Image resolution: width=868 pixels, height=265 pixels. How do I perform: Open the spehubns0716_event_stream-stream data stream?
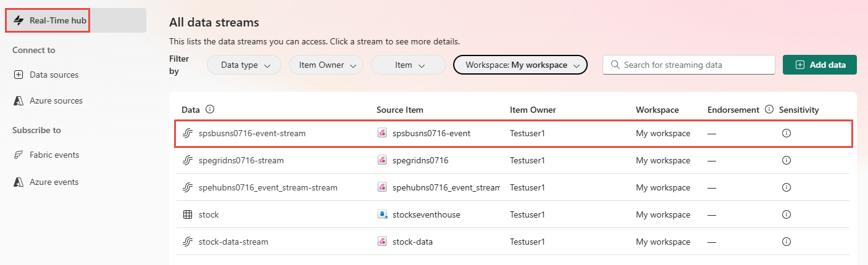(268, 187)
